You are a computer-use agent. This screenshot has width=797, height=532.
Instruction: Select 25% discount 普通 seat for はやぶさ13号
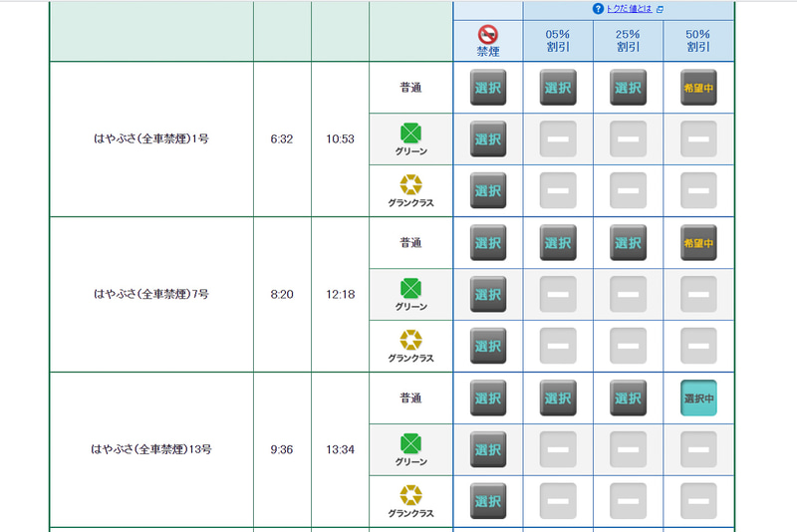[x=629, y=399]
